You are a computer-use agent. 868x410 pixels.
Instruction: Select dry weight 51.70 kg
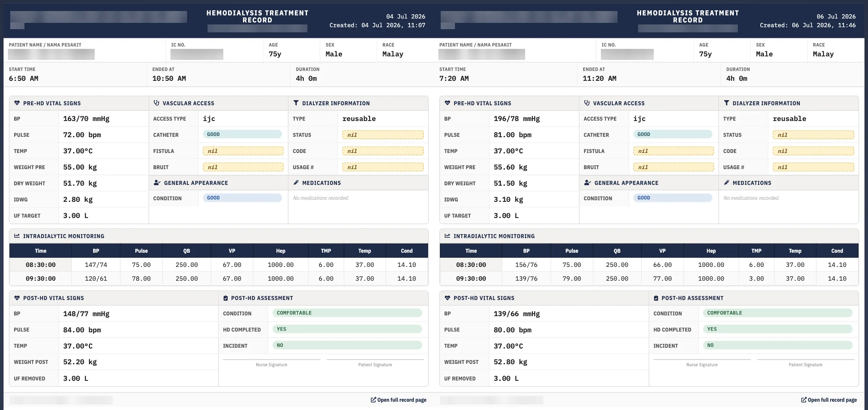(80, 183)
